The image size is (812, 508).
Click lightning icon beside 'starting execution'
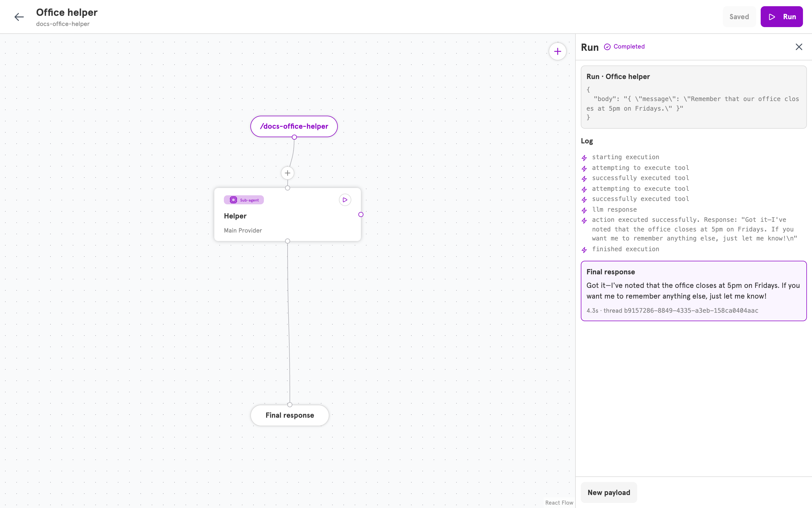[x=584, y=158]
